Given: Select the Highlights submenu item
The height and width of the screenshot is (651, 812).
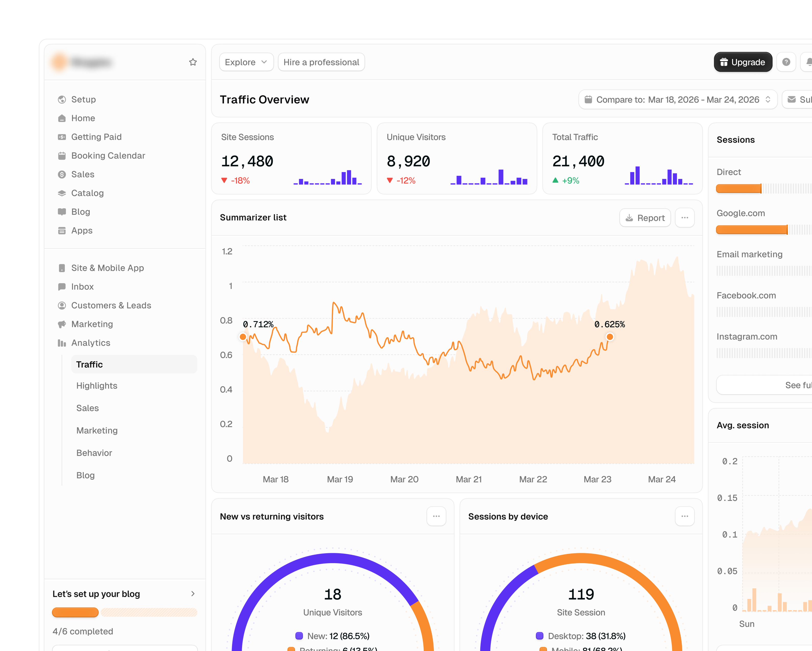Looking at the screenshot, I should [x=97, y=385].
